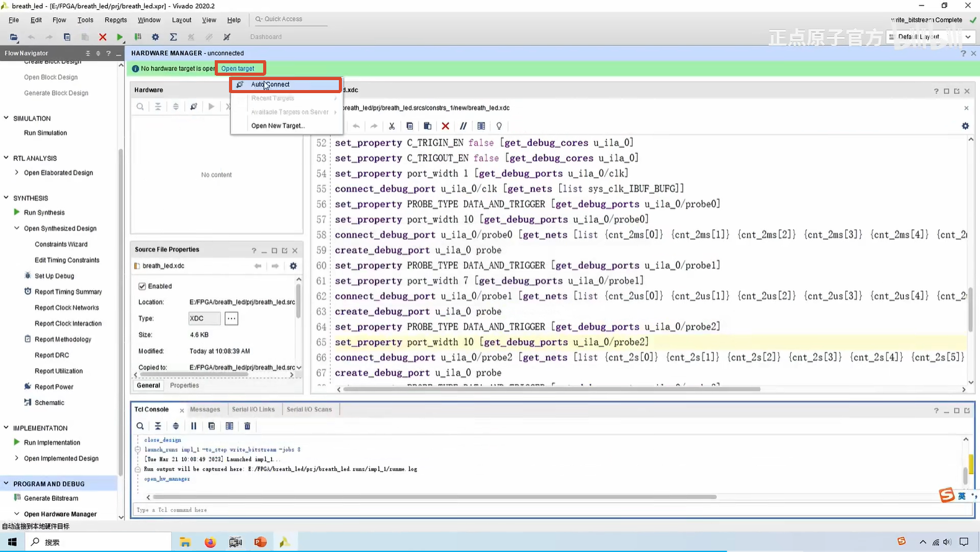Switch to Serial I/O Links tab
980x552 pixels.
click(253, 409)
